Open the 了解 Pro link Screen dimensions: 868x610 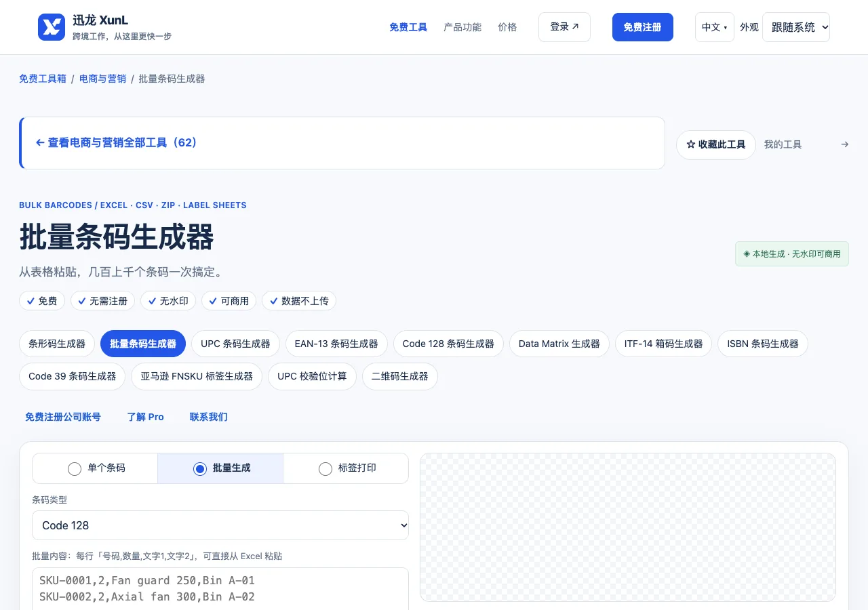[x=145, y=417]
